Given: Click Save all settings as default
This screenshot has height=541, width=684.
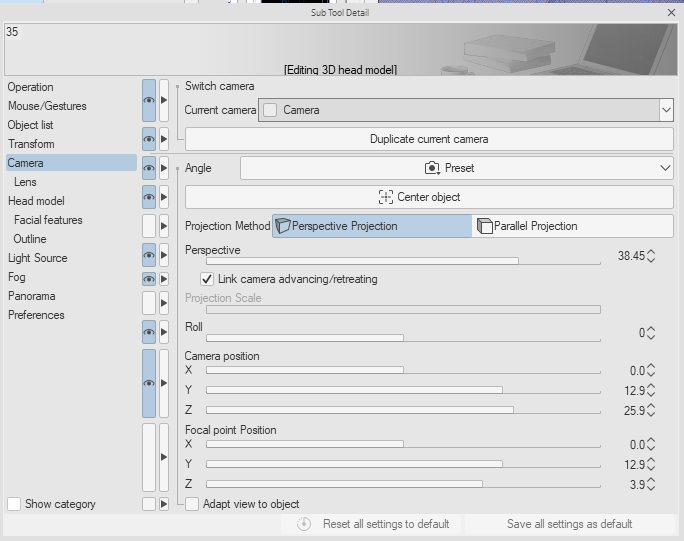Looking at the screenshot, I should point(569,524).
